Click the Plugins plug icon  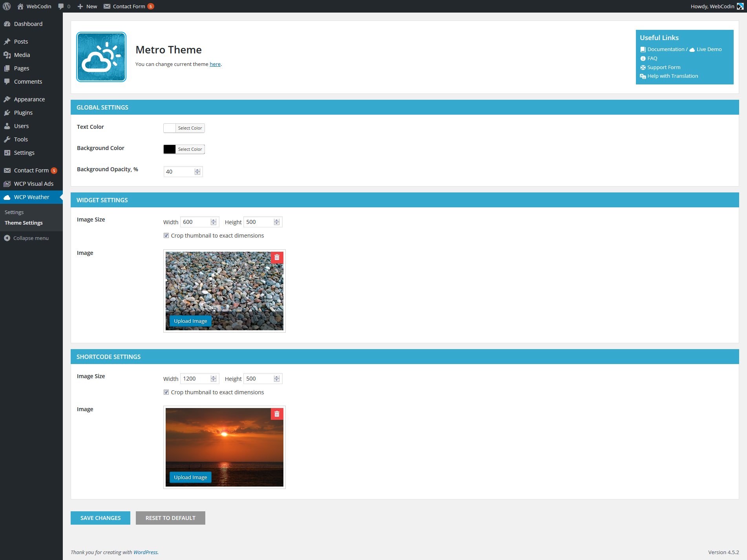point(7,113)
